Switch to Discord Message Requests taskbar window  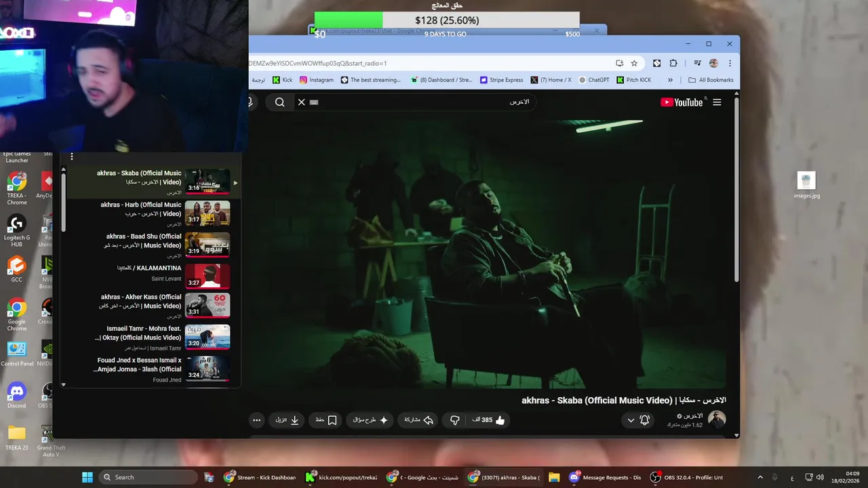pyautogui.click(x=605, y=477)
